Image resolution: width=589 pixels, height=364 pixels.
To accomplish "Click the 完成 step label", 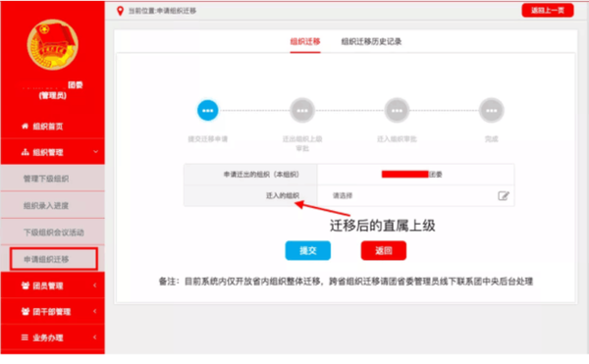I will pos(492,139).
